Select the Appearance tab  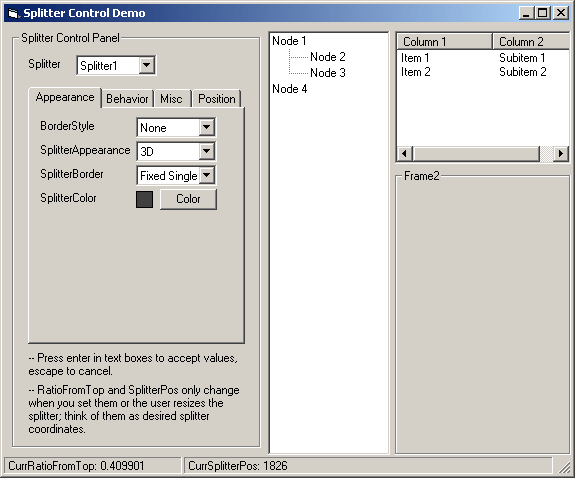click(65, 97)
